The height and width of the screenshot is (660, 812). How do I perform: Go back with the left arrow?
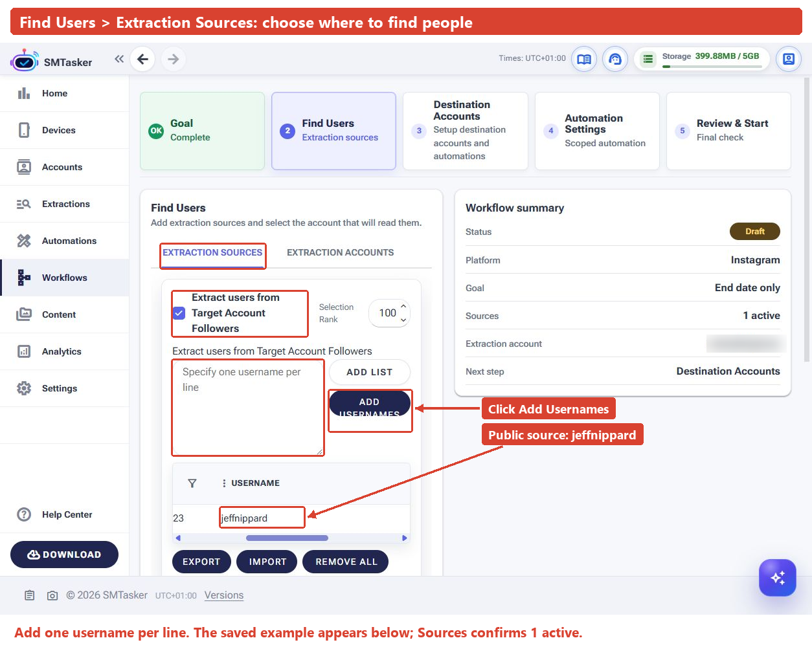coord(142,59)
